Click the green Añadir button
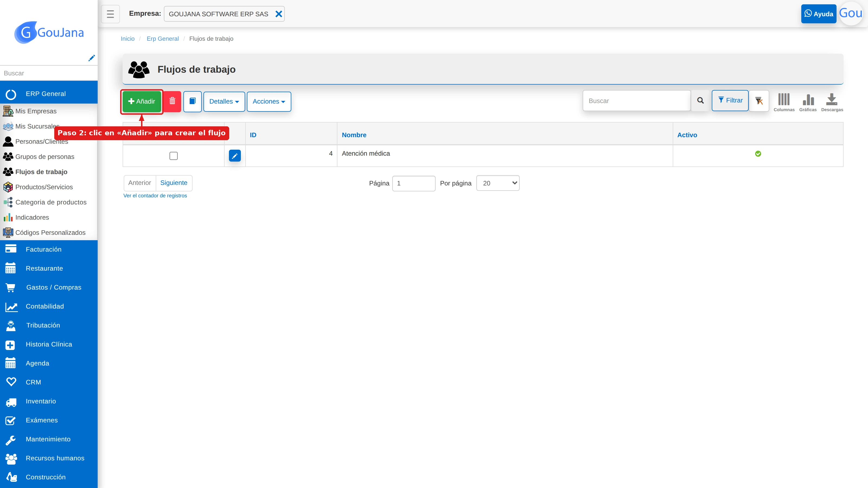 pos(142,101)
